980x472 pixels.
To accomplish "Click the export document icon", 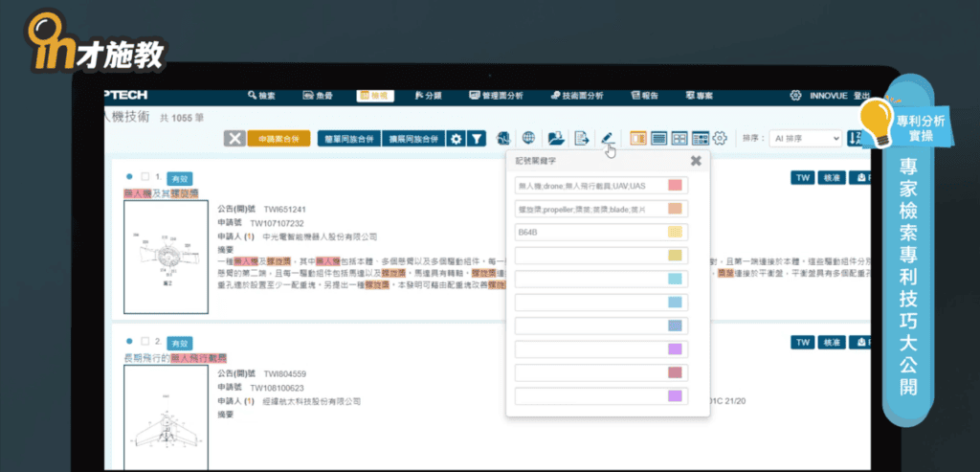I will point(580,138).
